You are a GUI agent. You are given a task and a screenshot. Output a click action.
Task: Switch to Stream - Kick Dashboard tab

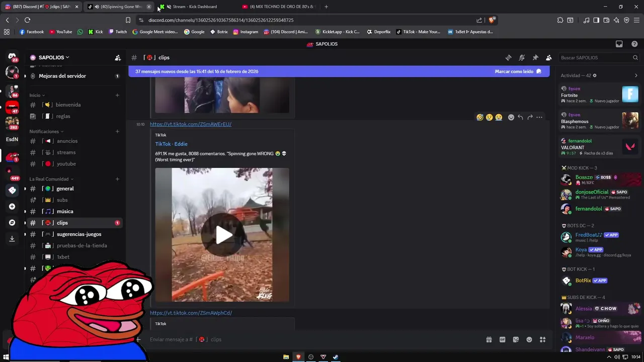tap(195, 7)
